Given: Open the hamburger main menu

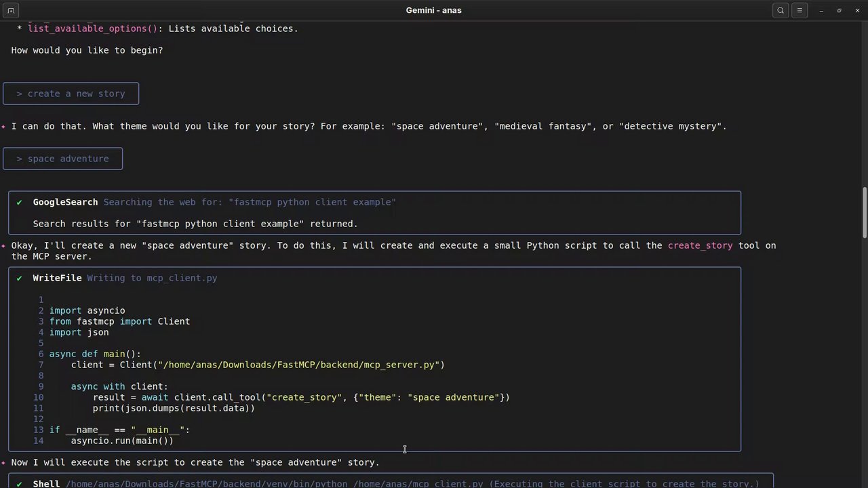Looking at the screenshot, I should 800,10.
